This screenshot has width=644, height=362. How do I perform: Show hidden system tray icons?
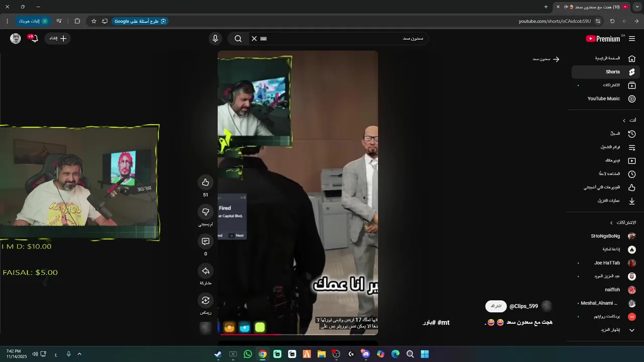(79, 354)
